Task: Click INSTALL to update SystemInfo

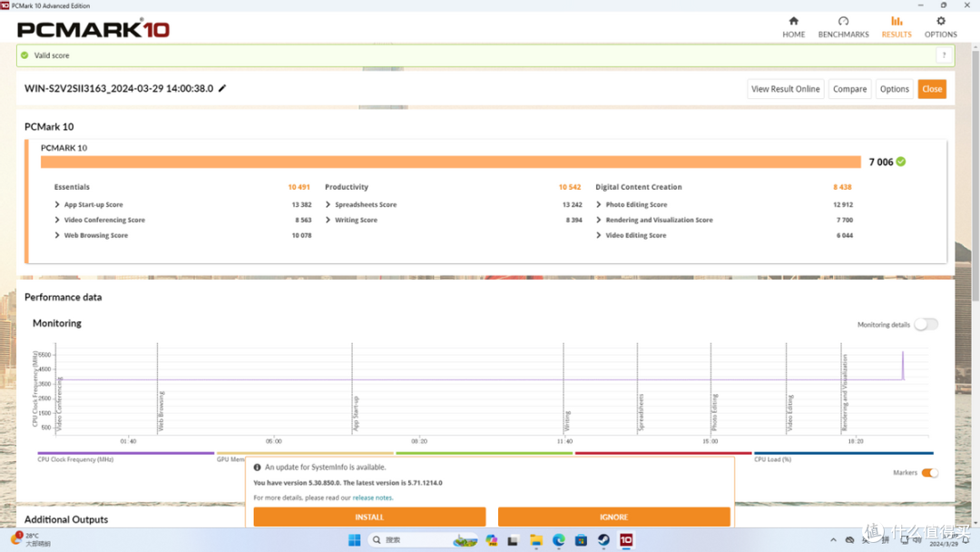Action: pyautogui.click(x=369, y=517)
